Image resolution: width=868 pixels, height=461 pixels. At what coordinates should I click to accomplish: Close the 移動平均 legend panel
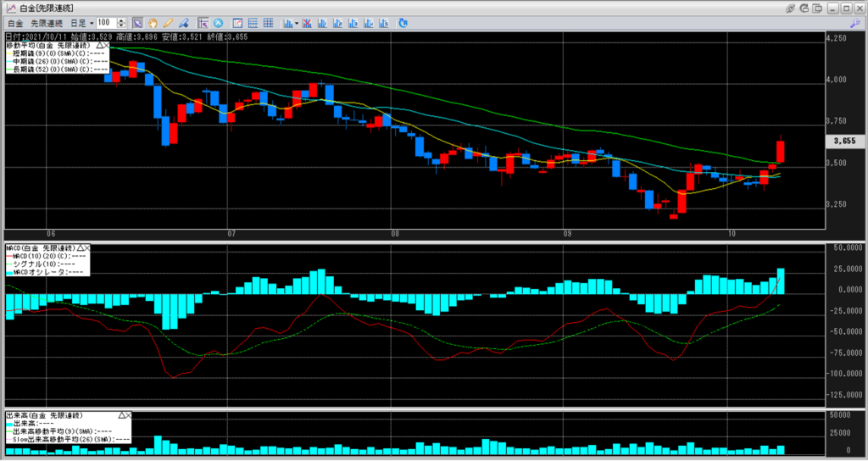pyautogui.click(x=105, y=45)
